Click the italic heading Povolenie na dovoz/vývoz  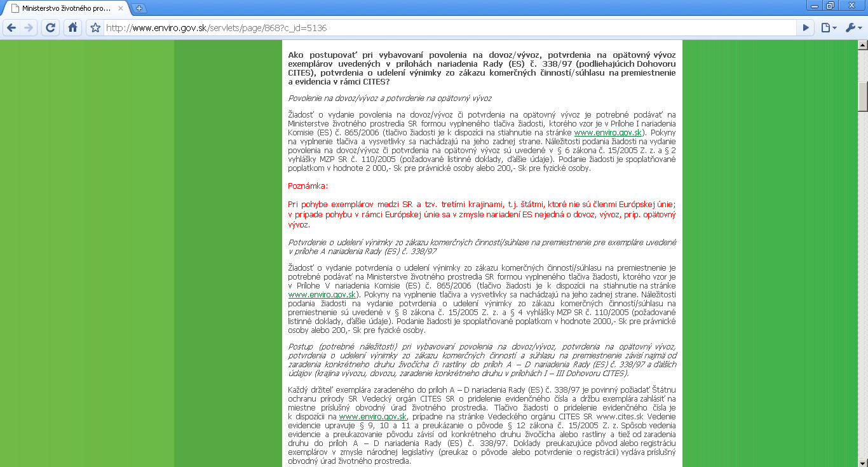coord(390,98)
